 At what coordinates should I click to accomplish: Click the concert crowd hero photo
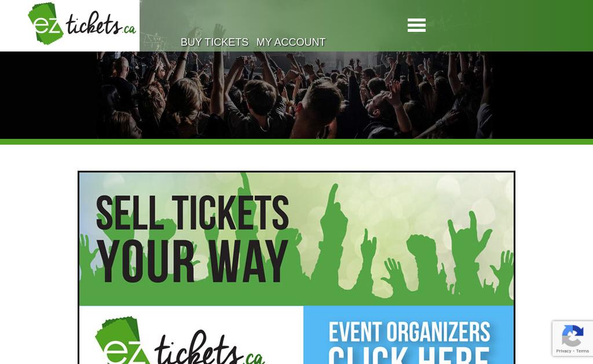coord(294,95)
